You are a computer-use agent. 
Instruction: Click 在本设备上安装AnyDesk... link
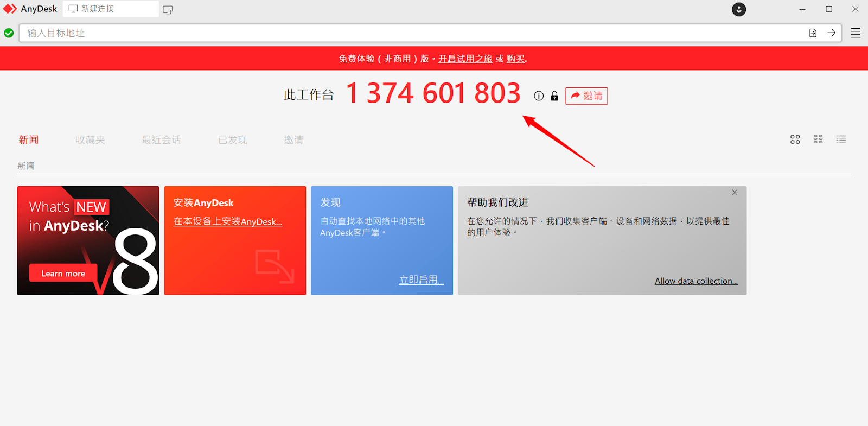228,221
